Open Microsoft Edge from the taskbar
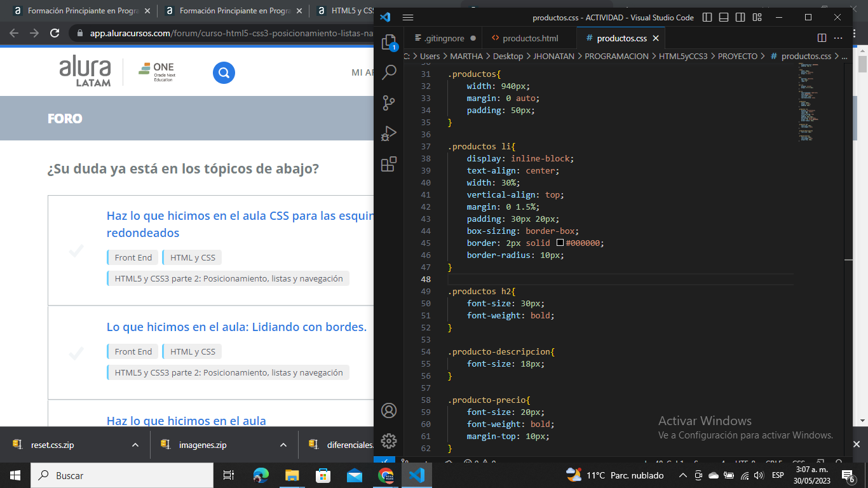The width and height of the screenshot is (868, 488). (261, 475)
